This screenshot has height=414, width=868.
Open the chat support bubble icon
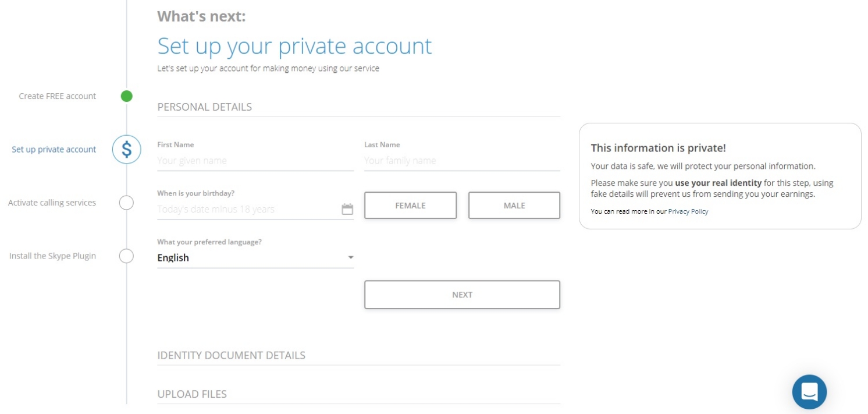tap(809, 392)
